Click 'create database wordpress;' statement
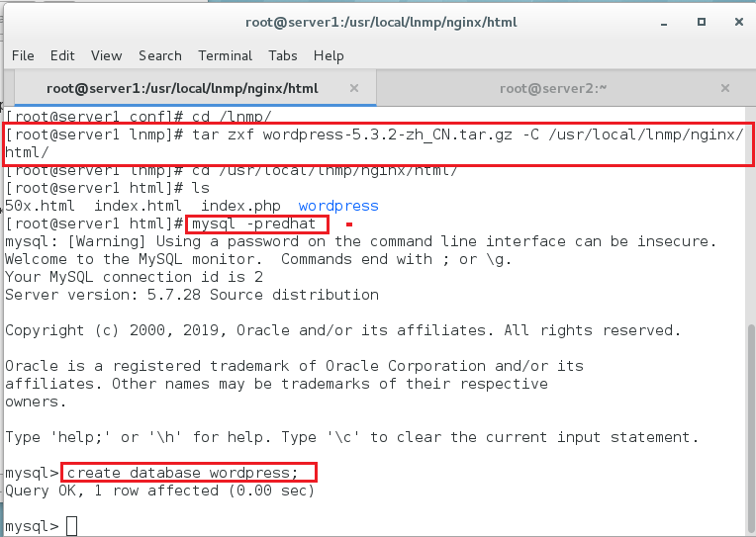Viewport: 756px width, 537px height. tap(183, 473)
